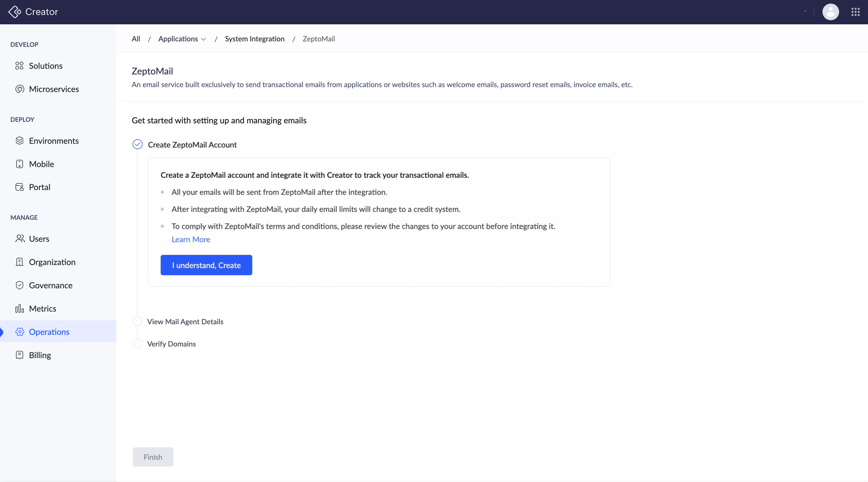The height and width of the screenshot is (482, 868).
Task: Expand the Verify Domains section
Action: [171, 344]
